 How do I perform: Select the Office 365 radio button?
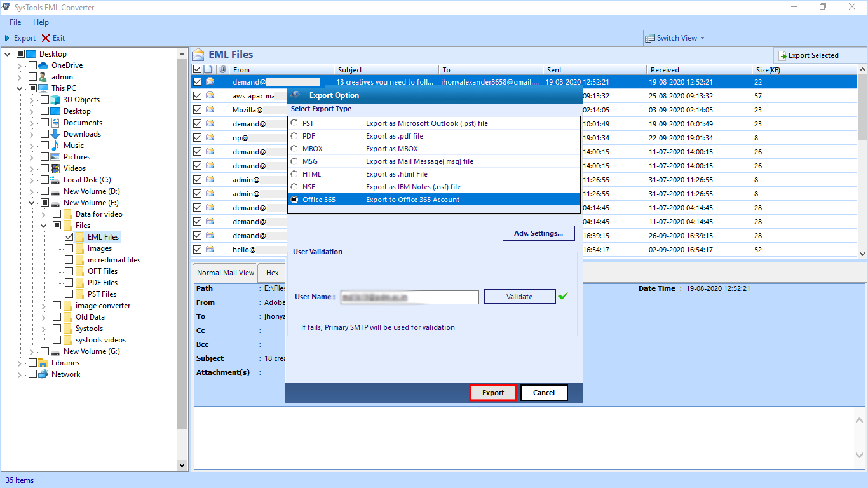pos(294,200)
